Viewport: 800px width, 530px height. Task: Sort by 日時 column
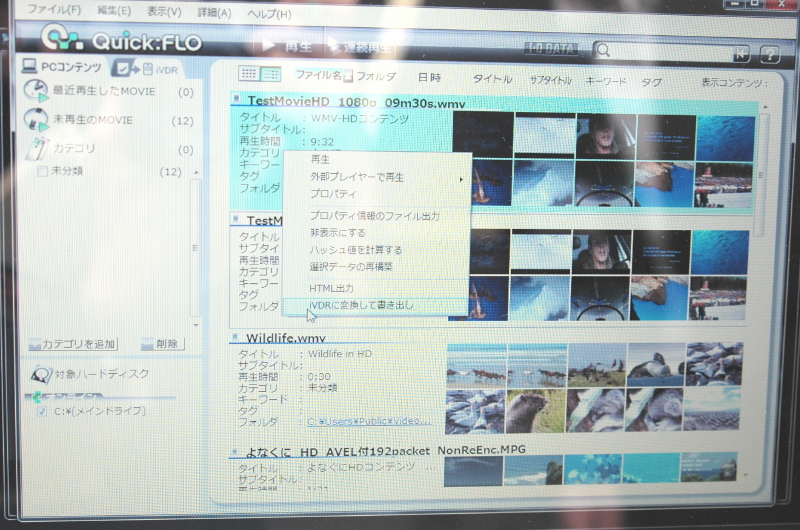(x=429, y=78)
